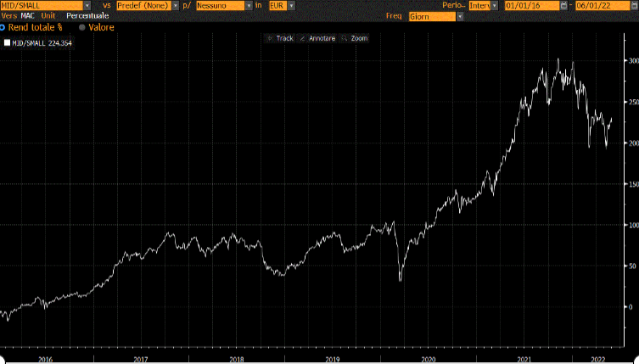Image resolution: width=639 pixels, height=364 pixels.
Task: Click the Annotare pencil tool
Action: click(x=318, y=38)
